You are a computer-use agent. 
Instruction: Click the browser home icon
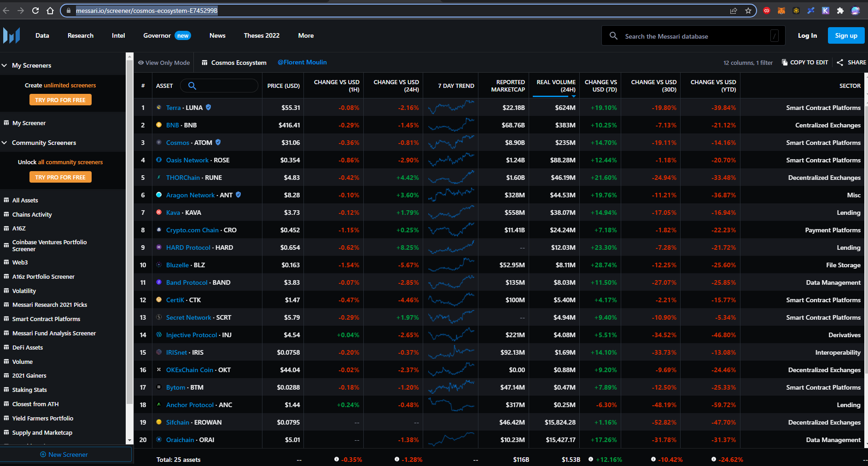(50, 11)
